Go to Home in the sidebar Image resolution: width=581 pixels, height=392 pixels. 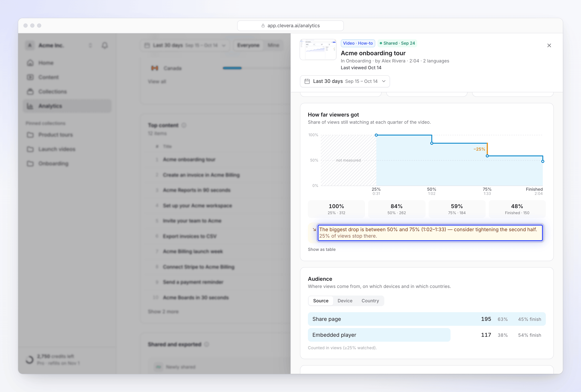(x=67, y=63)
